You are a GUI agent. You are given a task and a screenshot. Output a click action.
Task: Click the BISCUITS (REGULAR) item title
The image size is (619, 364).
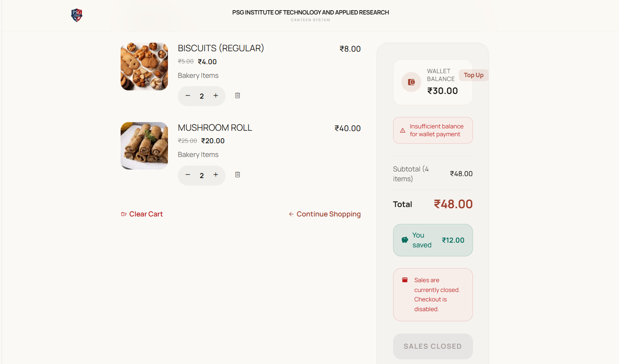[x=221, y=48]
